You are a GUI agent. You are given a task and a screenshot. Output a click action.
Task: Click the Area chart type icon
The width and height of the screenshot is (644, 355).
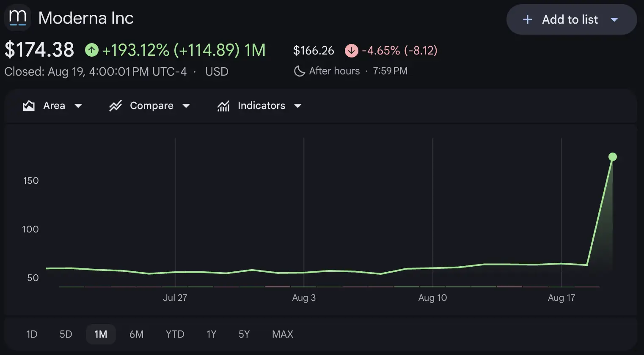[x=29, y=106]
